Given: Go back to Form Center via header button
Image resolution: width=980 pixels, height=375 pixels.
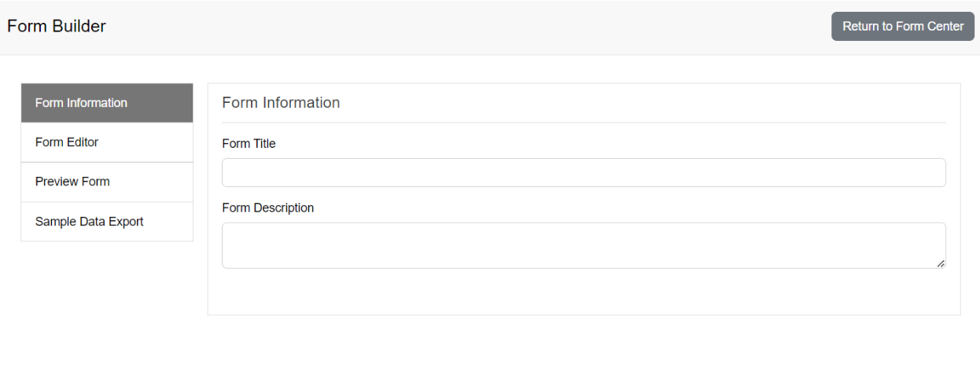Looking at the screenshot, I should 902,26.
